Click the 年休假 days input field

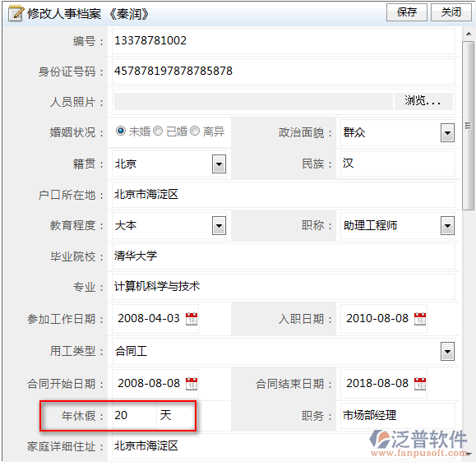coord(134,415)
